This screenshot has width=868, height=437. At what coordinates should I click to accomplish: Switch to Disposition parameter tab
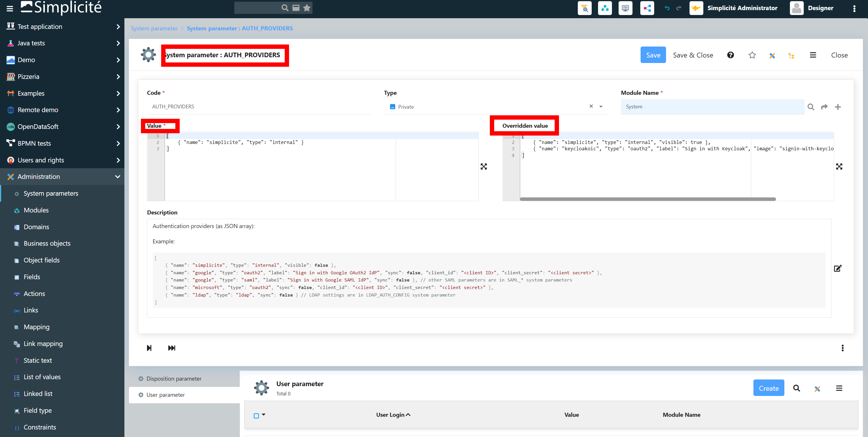[184, 379]
